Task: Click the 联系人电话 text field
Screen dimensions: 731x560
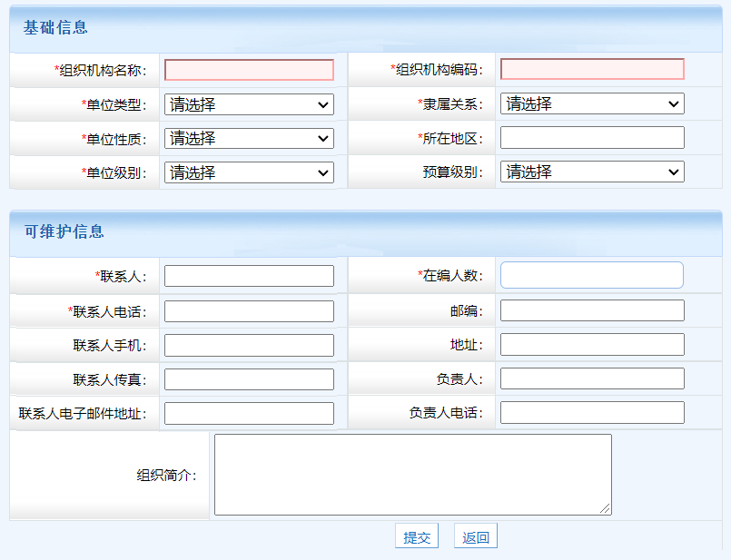Action: (x=249, y=311)
